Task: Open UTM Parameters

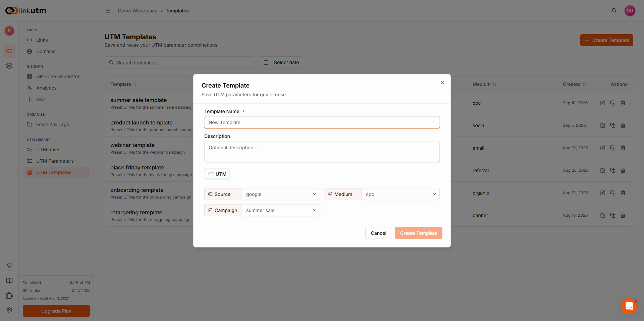Action: (x=56, y=161)
